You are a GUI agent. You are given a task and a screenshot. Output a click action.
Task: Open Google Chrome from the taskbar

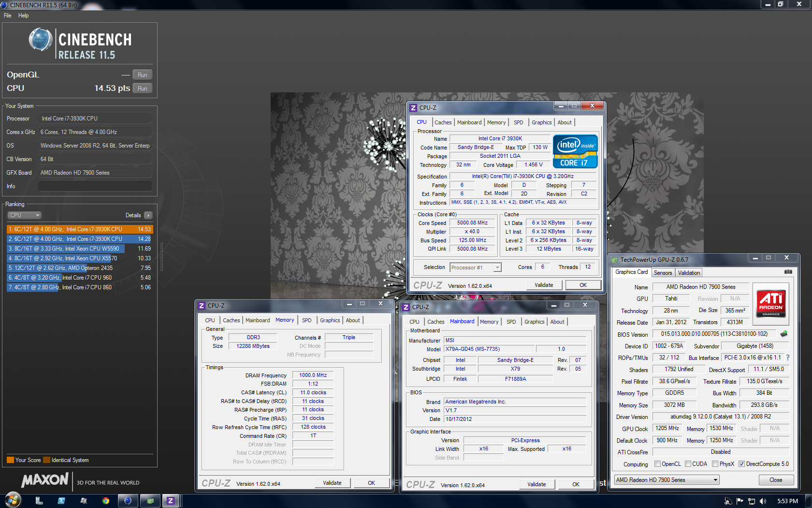click(x=106, y=501)
